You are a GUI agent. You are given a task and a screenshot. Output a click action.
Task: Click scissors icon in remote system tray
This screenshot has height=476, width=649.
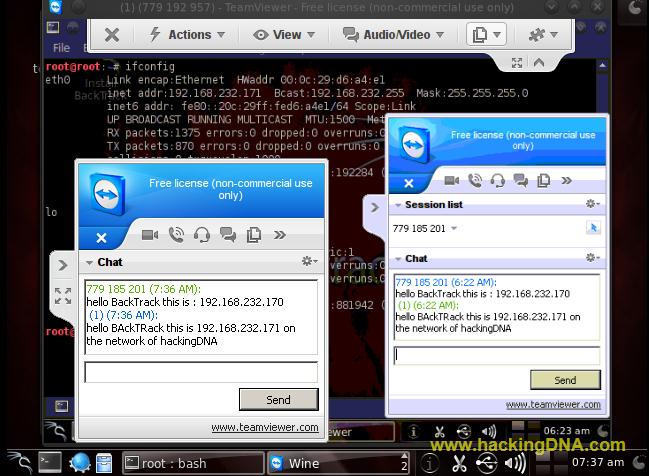pyautogui.click(x=439, y=432)
